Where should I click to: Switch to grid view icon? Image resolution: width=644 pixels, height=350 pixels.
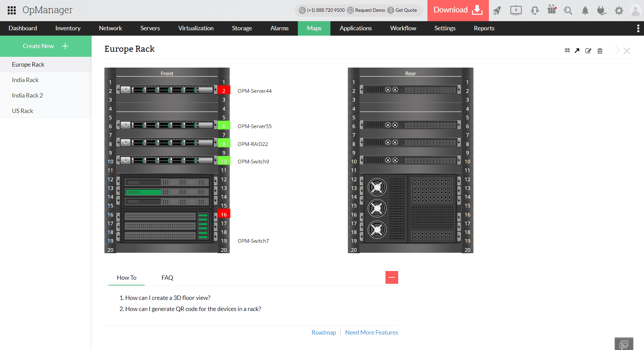[x=567, y=50]
